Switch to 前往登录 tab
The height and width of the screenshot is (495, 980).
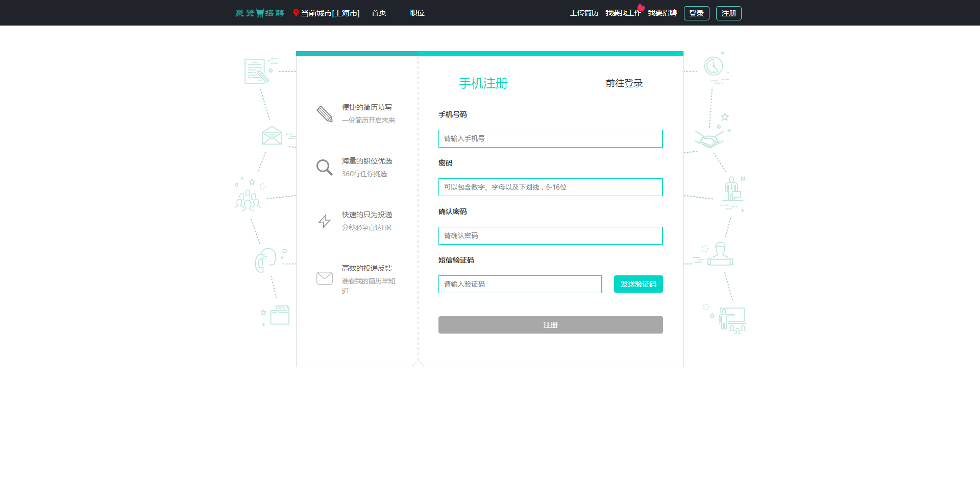(x=624, y=83)
